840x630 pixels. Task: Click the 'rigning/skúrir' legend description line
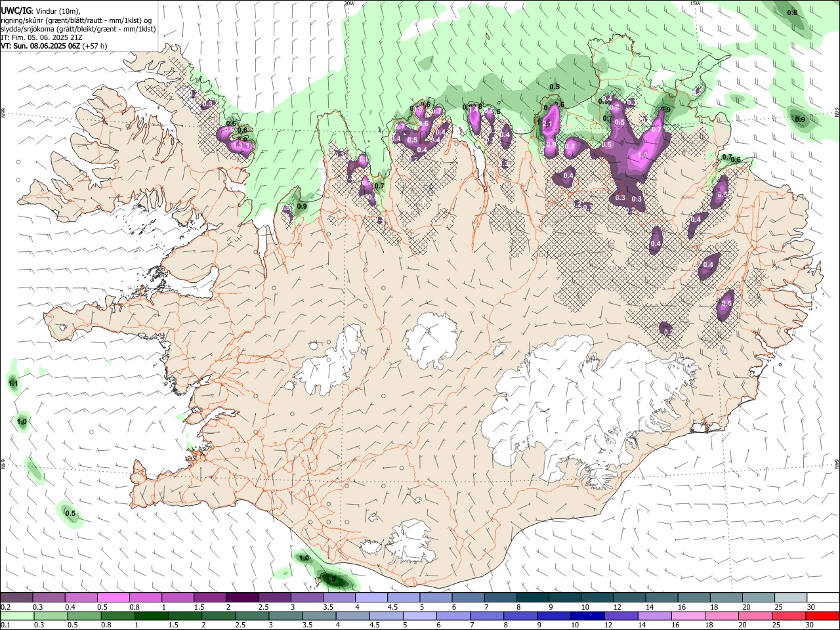[76, 20]
